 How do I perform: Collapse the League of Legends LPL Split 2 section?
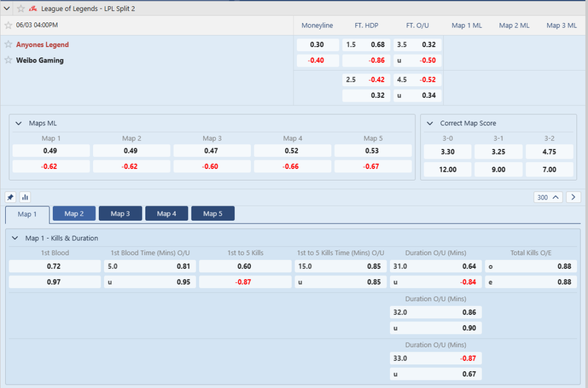pos(7,8)
